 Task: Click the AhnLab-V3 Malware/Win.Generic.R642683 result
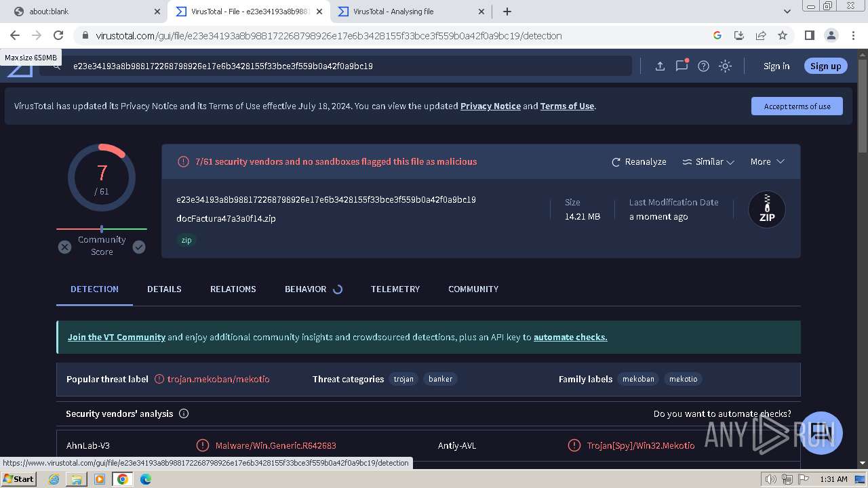(275, 445)
